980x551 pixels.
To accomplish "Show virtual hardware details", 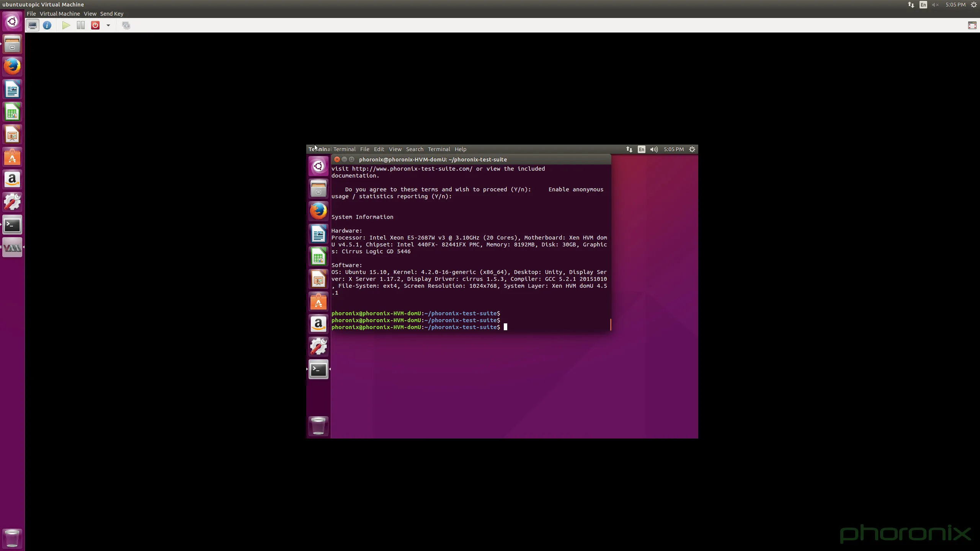I will pos(47,25).
